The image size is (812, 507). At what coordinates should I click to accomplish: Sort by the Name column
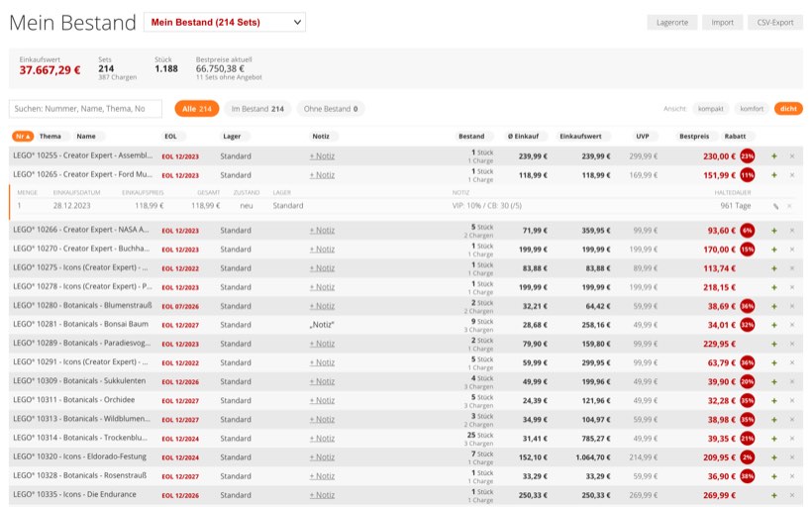(x=86, y=137)
